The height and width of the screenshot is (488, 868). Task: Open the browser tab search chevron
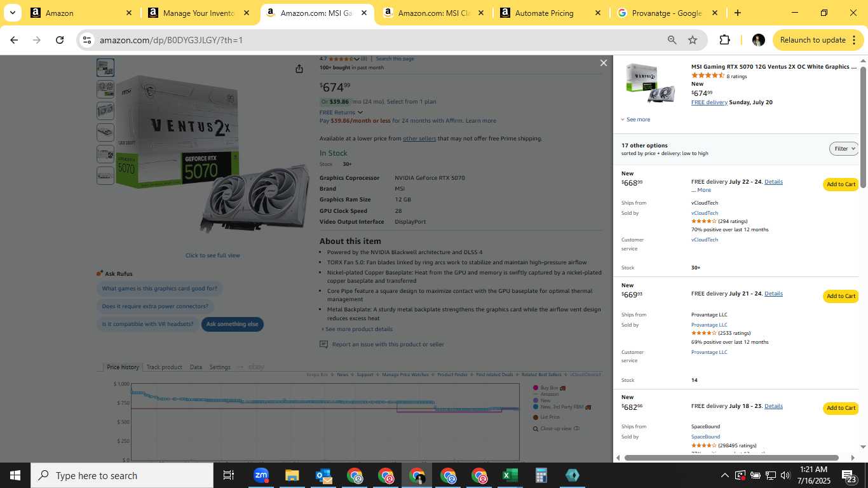coord(12,13)
